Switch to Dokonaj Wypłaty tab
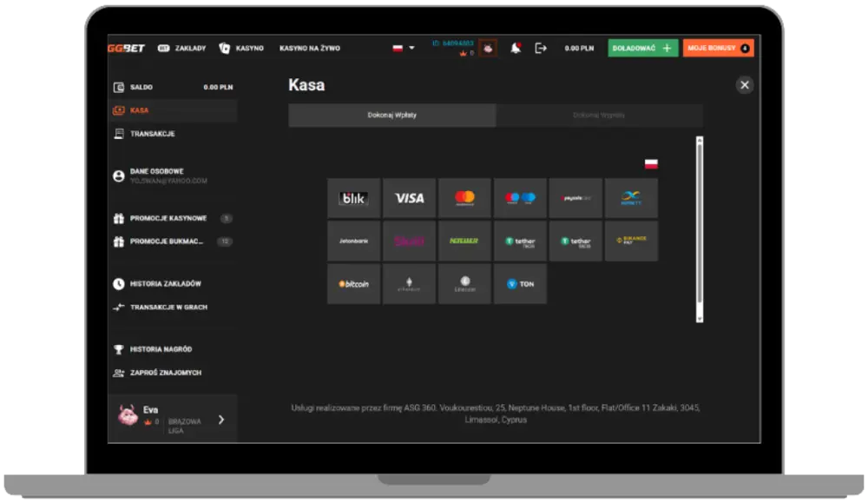The image size is (868, 503). click(x=599, y=116)
